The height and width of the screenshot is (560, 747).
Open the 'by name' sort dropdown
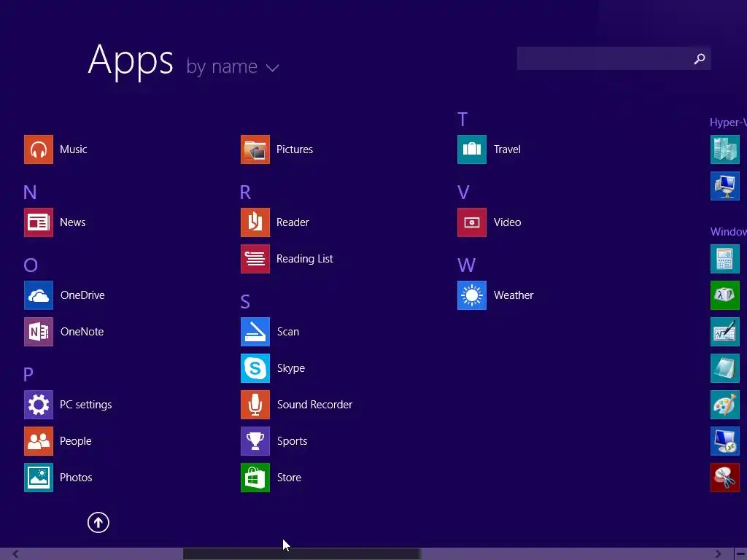coord(233,67)
